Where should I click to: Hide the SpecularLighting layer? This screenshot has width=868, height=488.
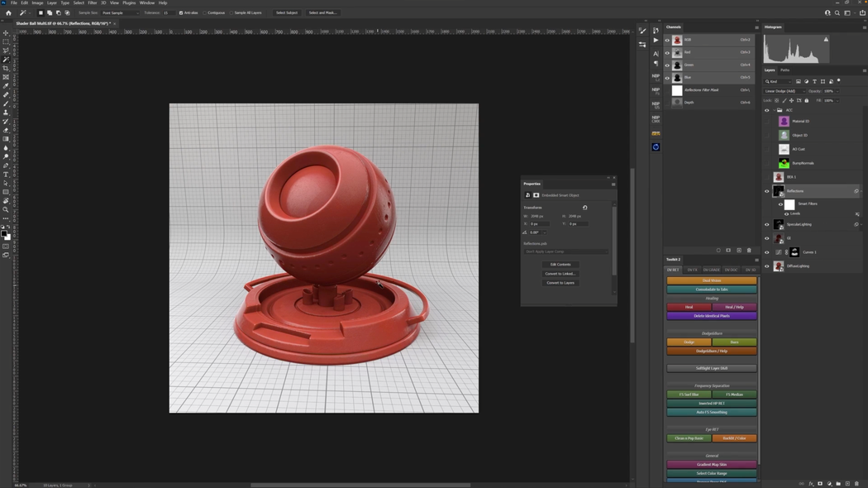click(767, 224)
